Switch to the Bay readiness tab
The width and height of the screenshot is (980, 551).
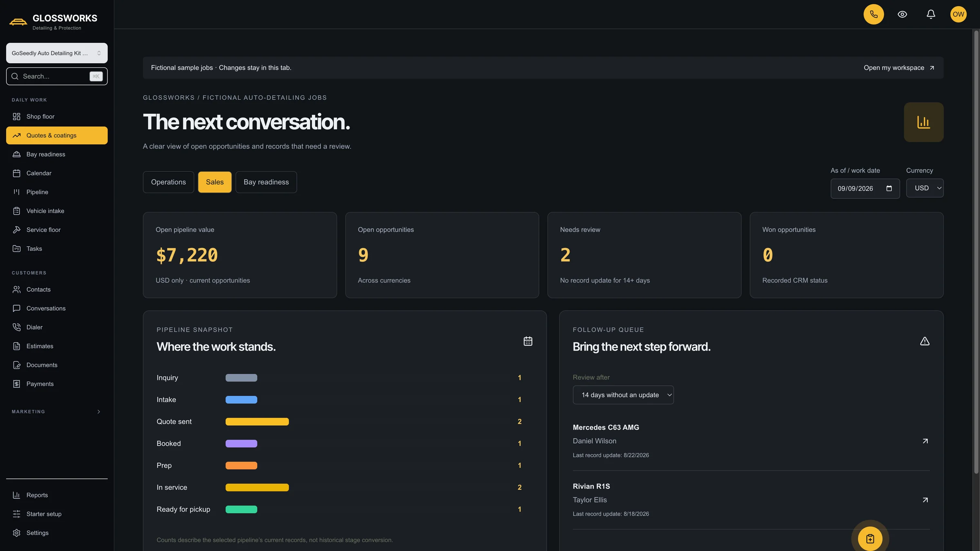(266, 182)
